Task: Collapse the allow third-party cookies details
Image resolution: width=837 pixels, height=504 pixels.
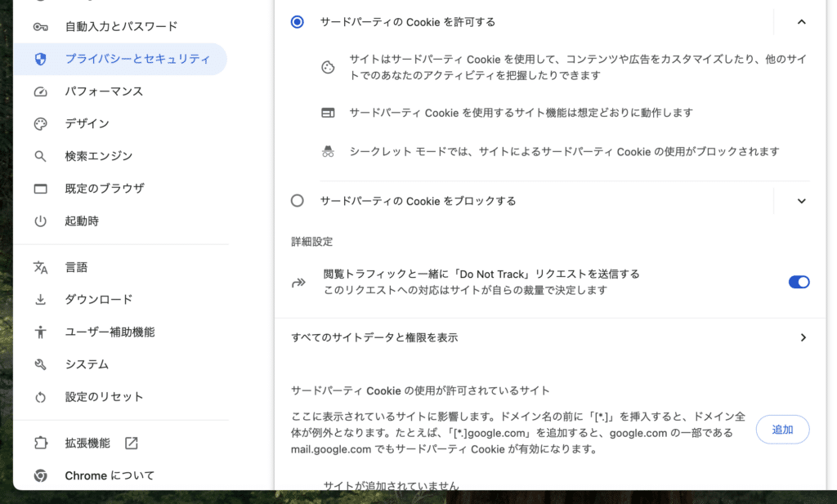Action: [x=802, y=22]
